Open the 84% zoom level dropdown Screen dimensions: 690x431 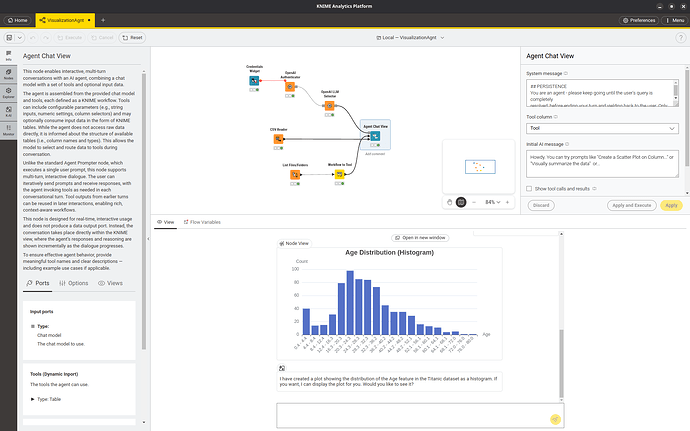(x=492, y=202)
